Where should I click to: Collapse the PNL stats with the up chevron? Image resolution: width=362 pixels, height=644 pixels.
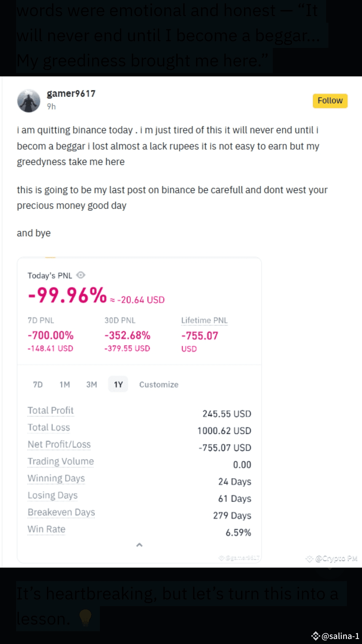[139, 545]
